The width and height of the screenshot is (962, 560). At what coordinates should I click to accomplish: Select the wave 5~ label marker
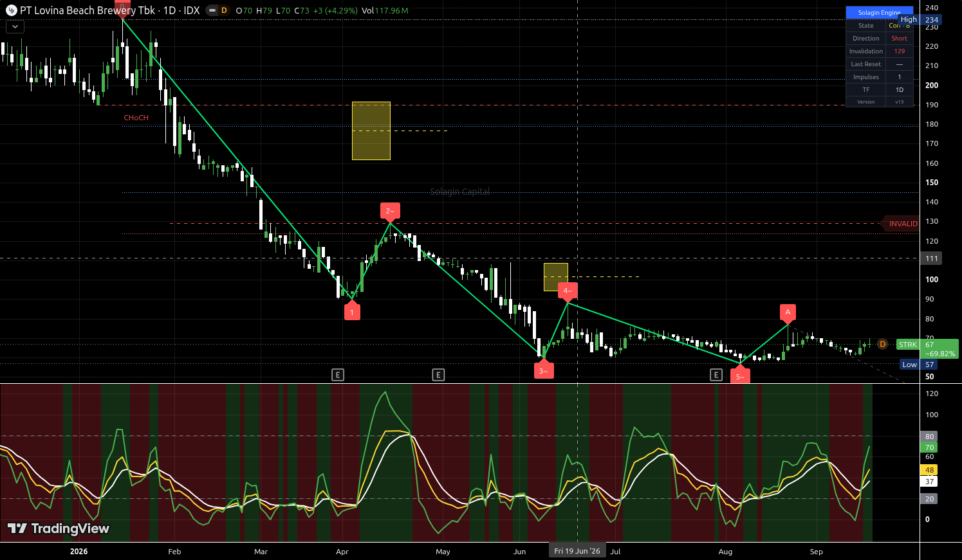point(740,375)
